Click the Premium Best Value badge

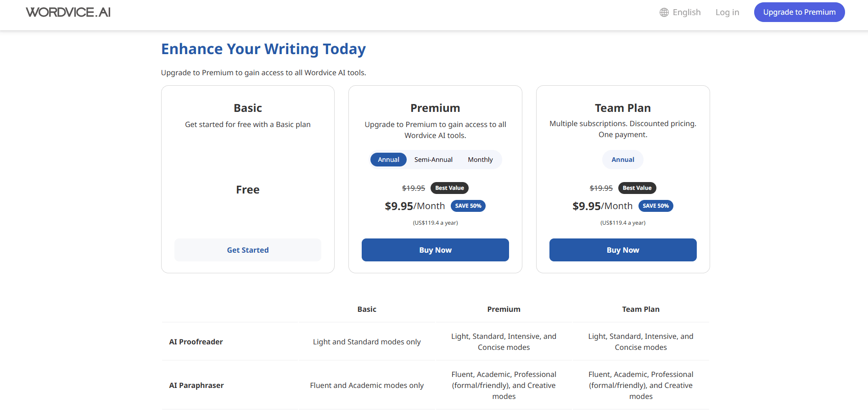[449, 188]
